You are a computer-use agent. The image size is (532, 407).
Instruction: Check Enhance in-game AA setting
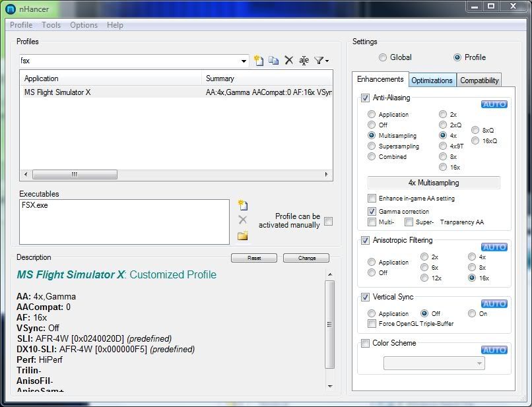372,198
